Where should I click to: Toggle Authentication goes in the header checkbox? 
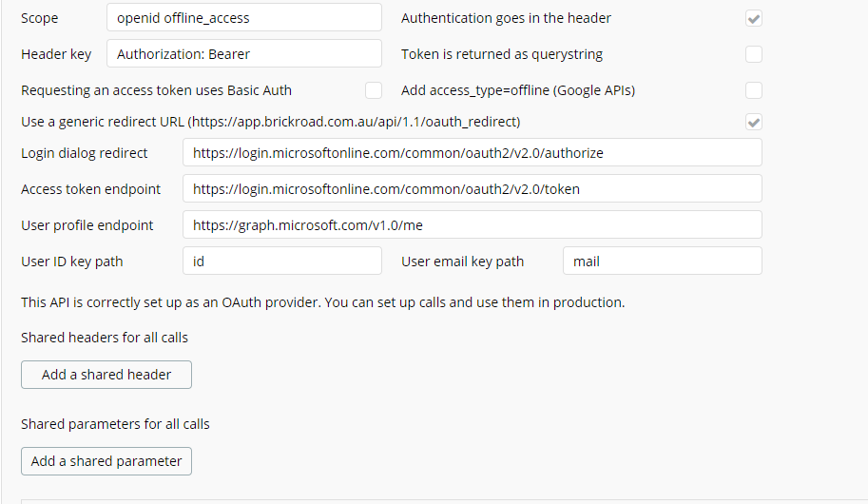click(754, 18)
